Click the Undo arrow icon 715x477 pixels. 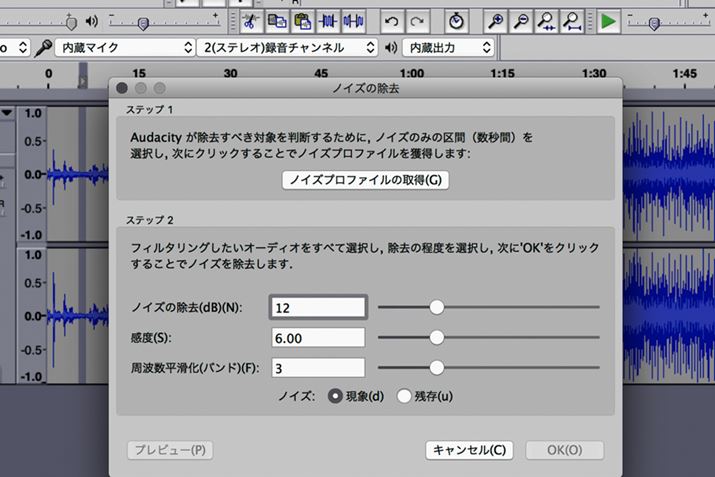pos(392,20)
